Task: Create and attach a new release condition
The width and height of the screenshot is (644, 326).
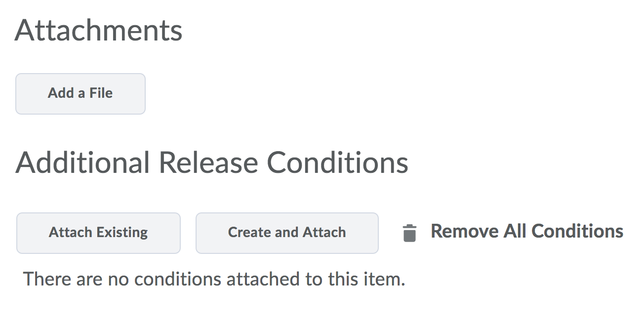Action: [287, 233]
